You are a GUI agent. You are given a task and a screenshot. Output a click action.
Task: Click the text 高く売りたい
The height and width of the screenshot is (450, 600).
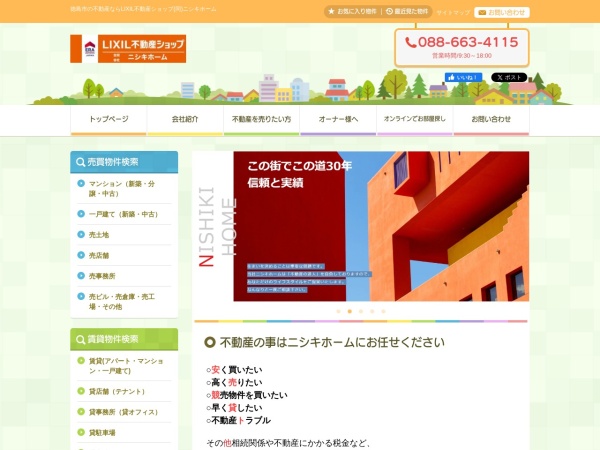(x=236, y=383)
